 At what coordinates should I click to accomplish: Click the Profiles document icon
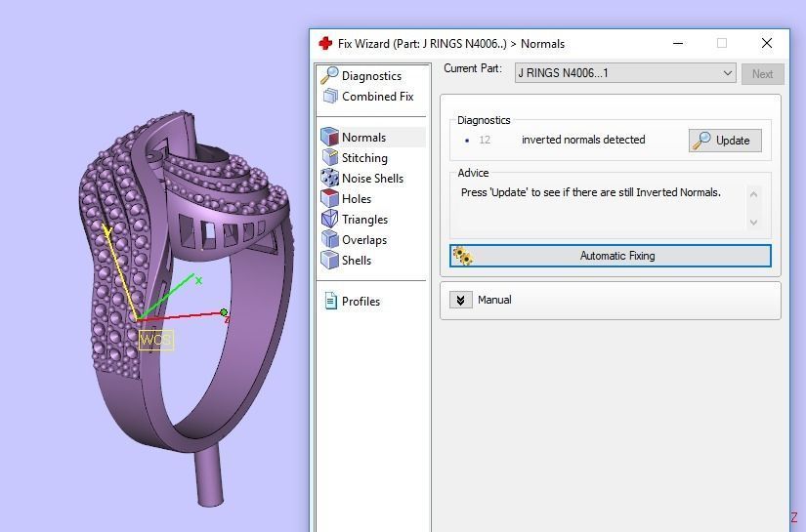(330, 301)
